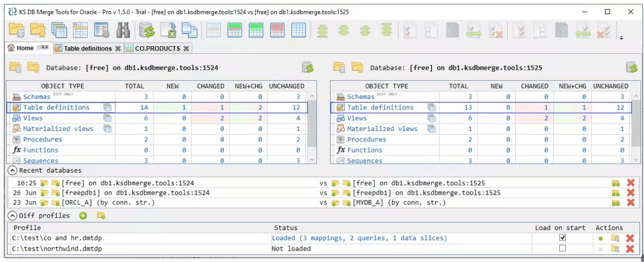The image size is (644, 262).
Task: Click the refresh icon for the 1525 database
Action: (631, 67)
